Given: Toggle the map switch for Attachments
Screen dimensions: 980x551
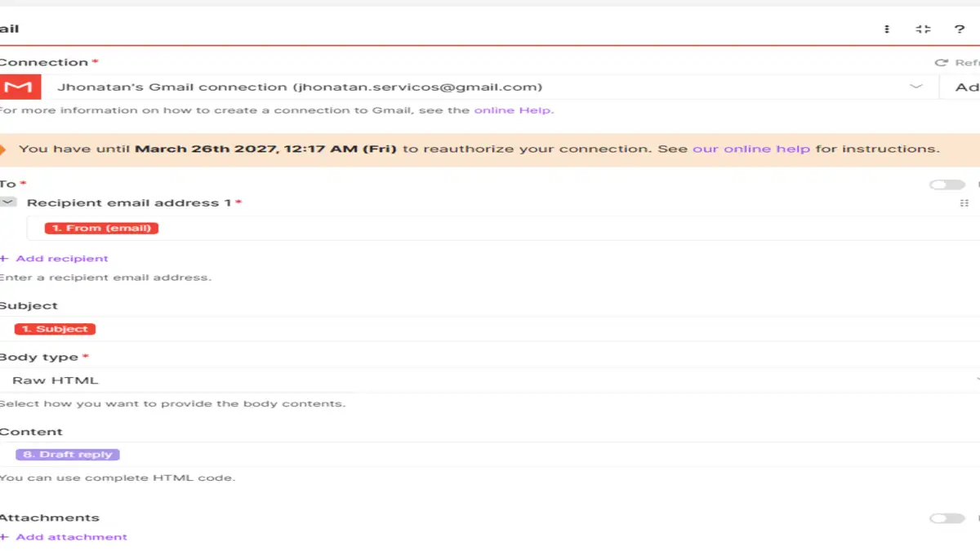Looking at the screenshot, I should [947, 518].
